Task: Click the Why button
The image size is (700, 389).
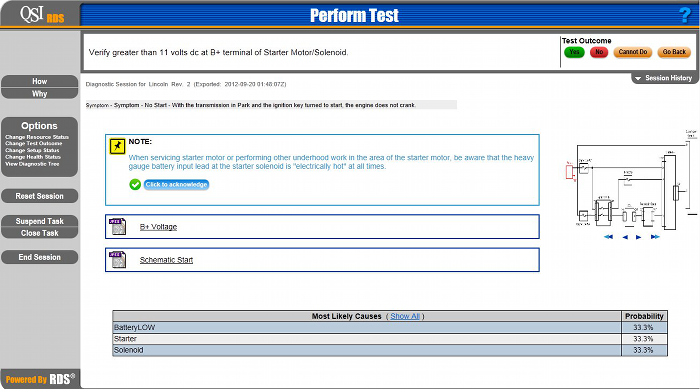Action: [39, 94]
